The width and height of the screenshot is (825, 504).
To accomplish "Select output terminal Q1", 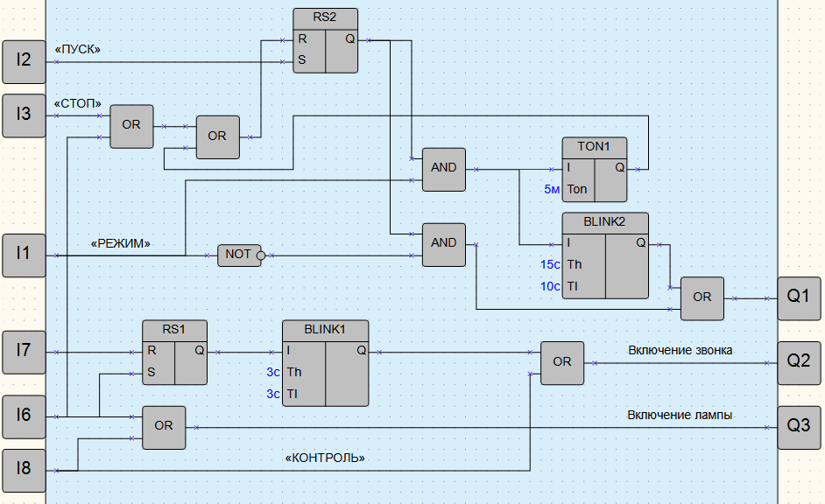I will (799, 297).
